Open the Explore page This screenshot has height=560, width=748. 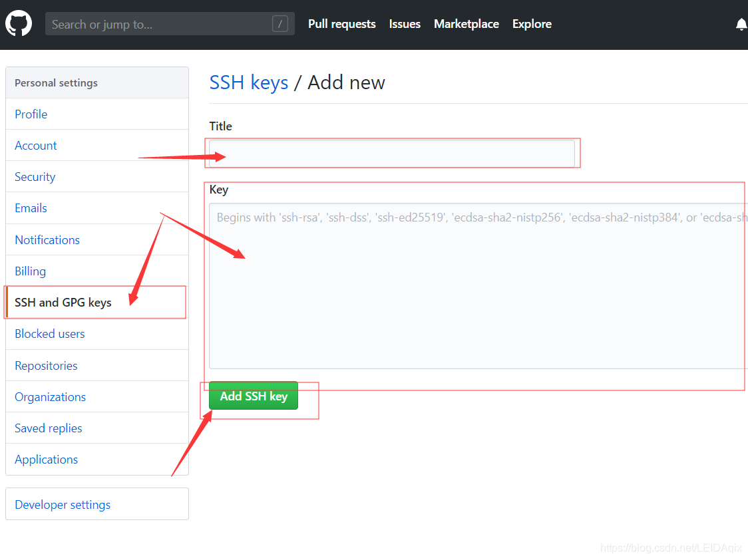[x=532, y=24]
